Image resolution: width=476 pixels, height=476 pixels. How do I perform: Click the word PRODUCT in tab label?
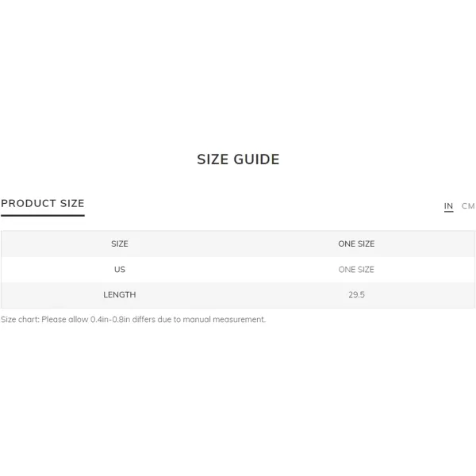coord(29,203)
